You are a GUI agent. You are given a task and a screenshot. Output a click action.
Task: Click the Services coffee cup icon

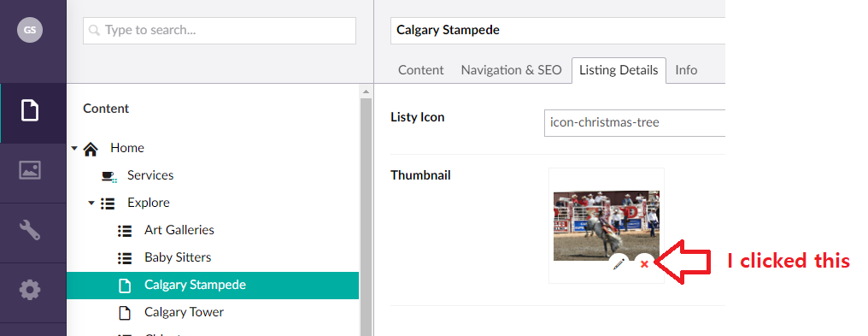[x=108, y=177]
